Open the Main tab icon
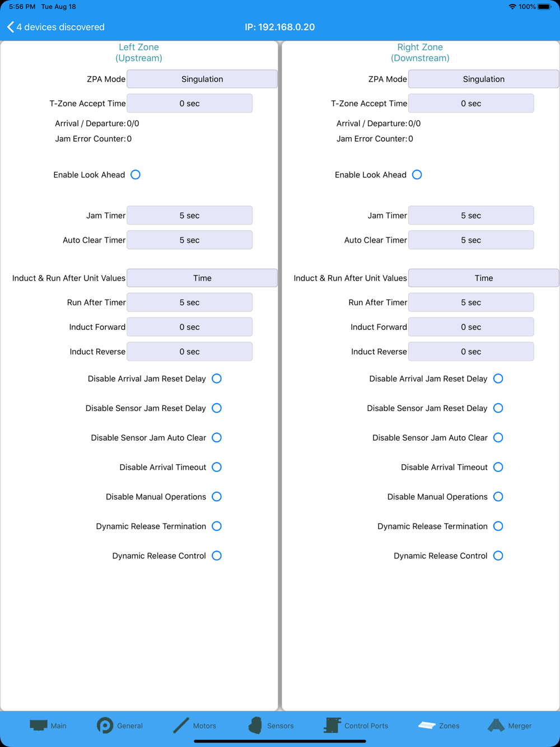Viewport: 560px width, 747px height. coord(38,725)
